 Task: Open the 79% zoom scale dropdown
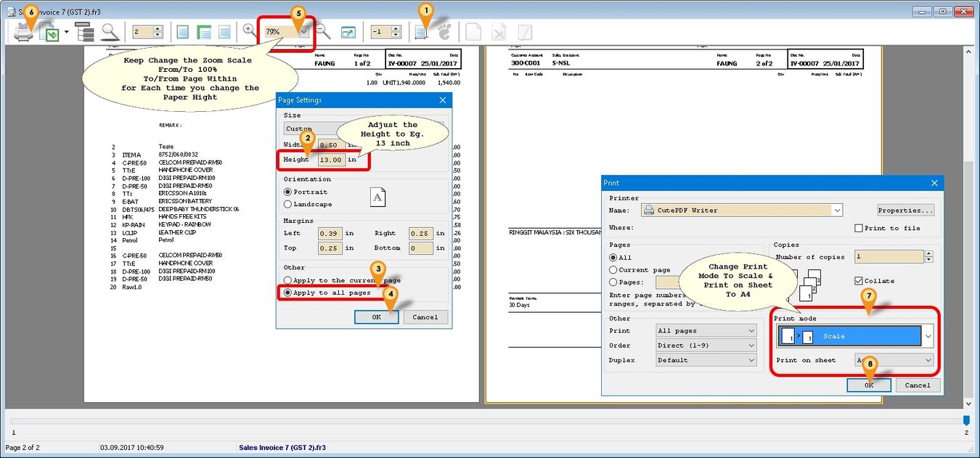[303, 32]
